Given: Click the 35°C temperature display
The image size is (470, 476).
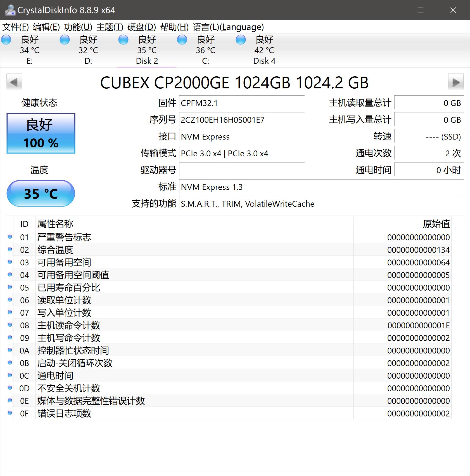Looking at the screenshot, I should (x=41, y=193).
